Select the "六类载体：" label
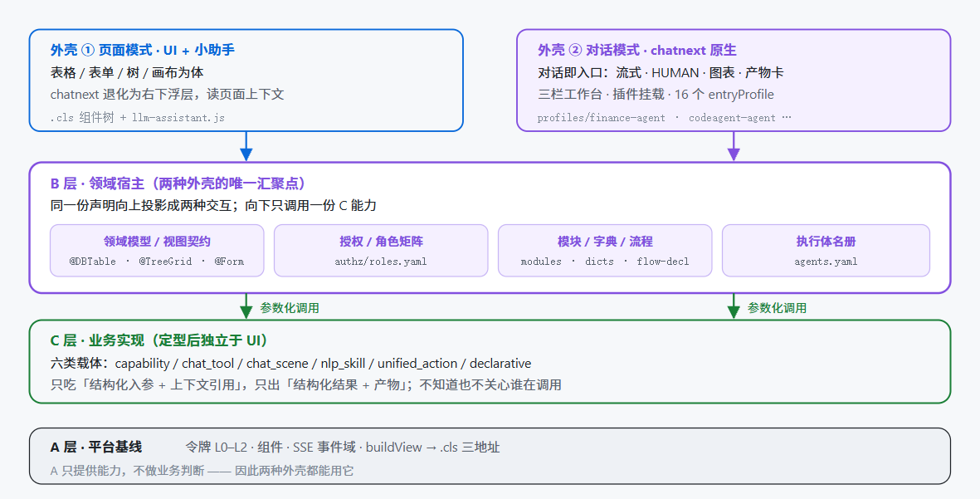The width and height of the screenshot is (980, 499). (81, 364)
